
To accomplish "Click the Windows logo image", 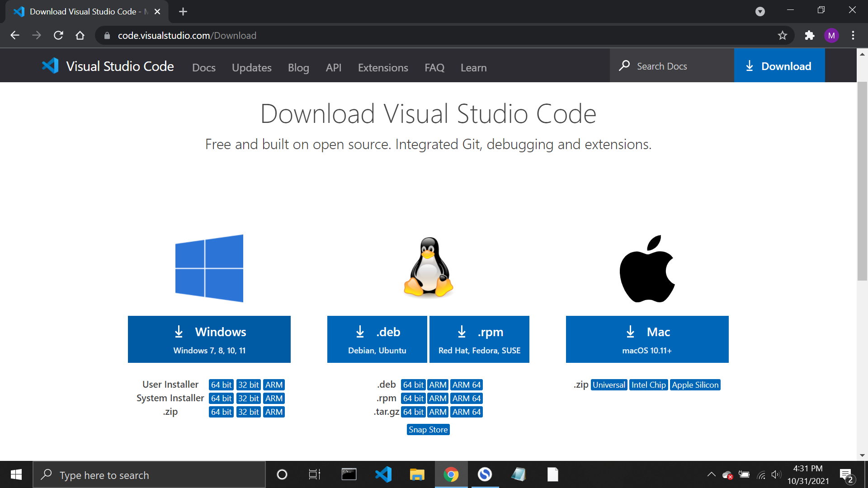I will [209, 268].
